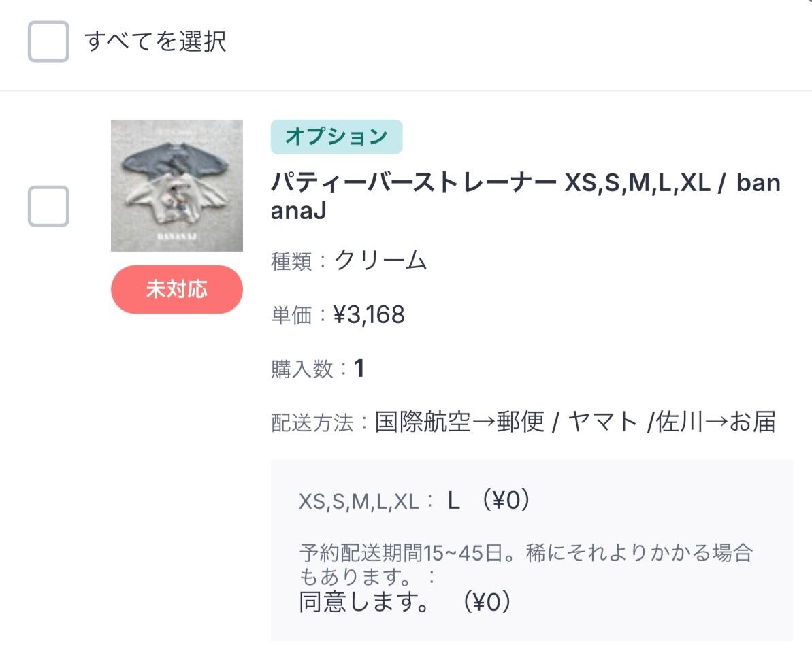
Task: Click the purchase quantity value 1
Action: click(x=359, y=369)
